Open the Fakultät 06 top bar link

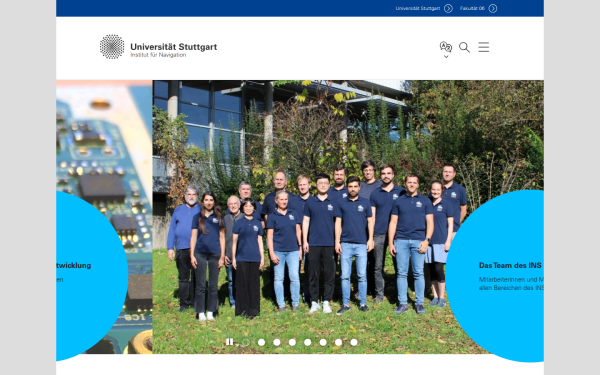[472, 8]
